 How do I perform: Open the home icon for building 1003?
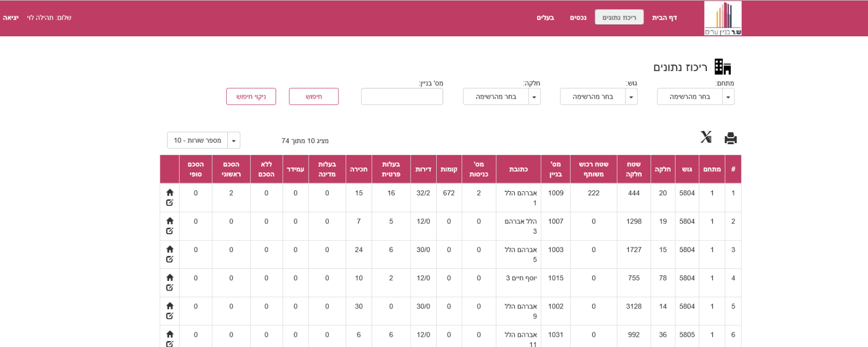(170, 249)
